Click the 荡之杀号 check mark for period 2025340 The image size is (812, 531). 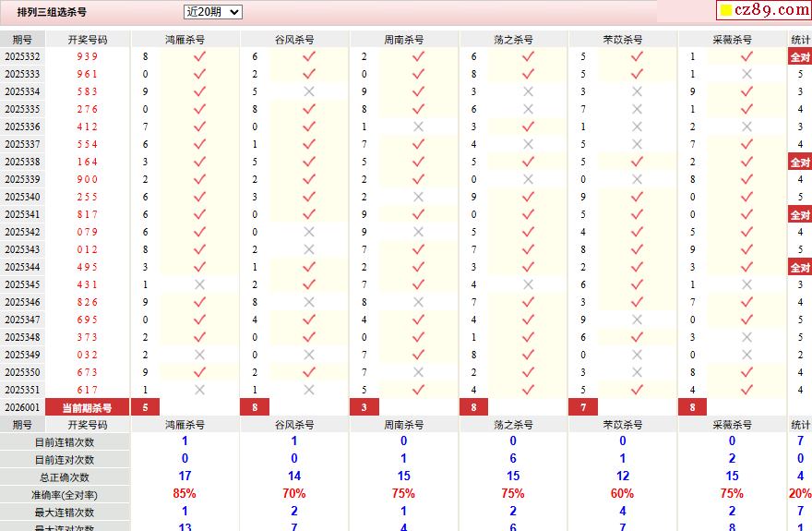[528, 197]
